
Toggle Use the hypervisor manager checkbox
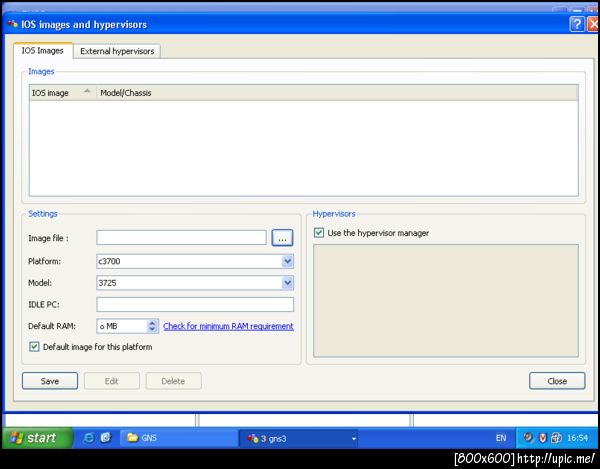click(x=319, y=233)
